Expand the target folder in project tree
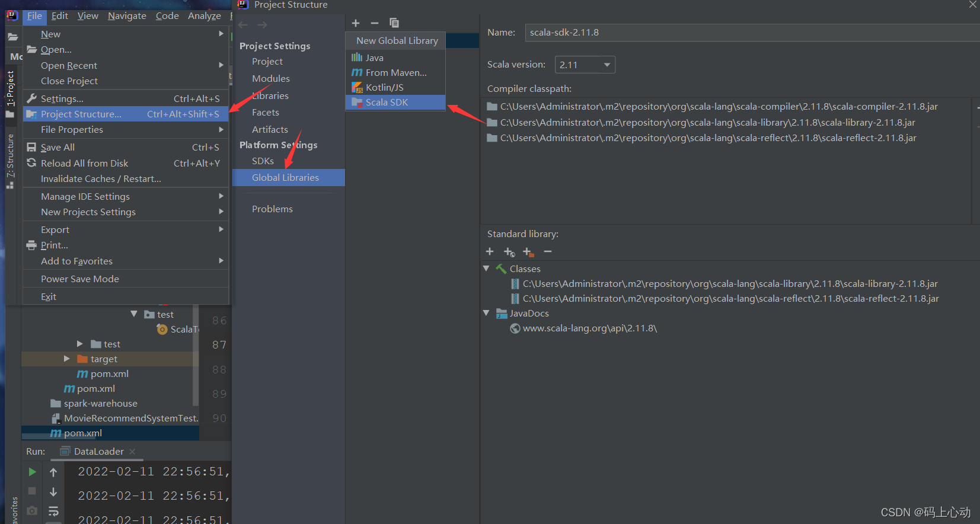Viewport: 980px width, 524px height. pyautogui.click(x=66, y=359)
